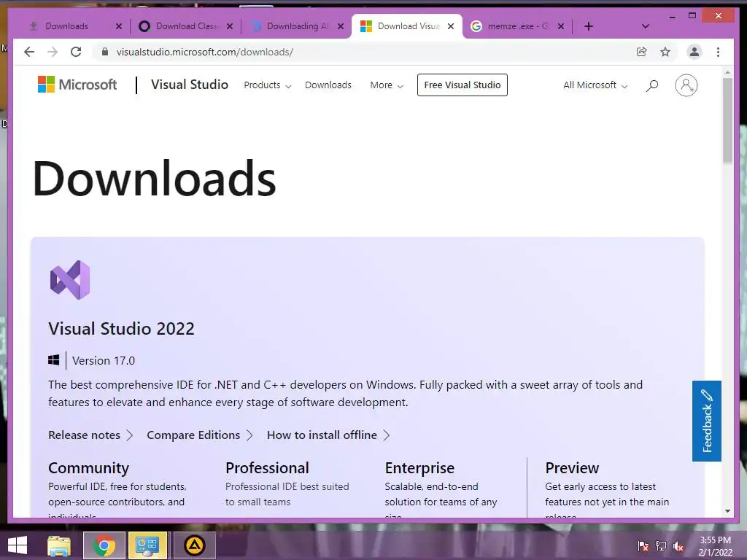Open the Feedback side button
Viewport: 747px width, 560px height.
click(x=706, y=421)
